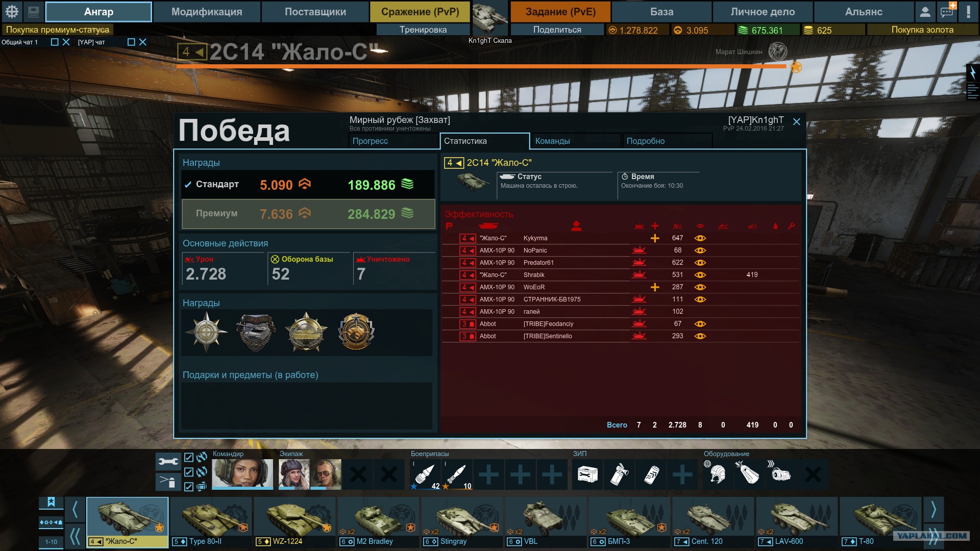Viewport: 980px width, 551px height.
Task: Switch to the Команды tab
Action: 576,141
